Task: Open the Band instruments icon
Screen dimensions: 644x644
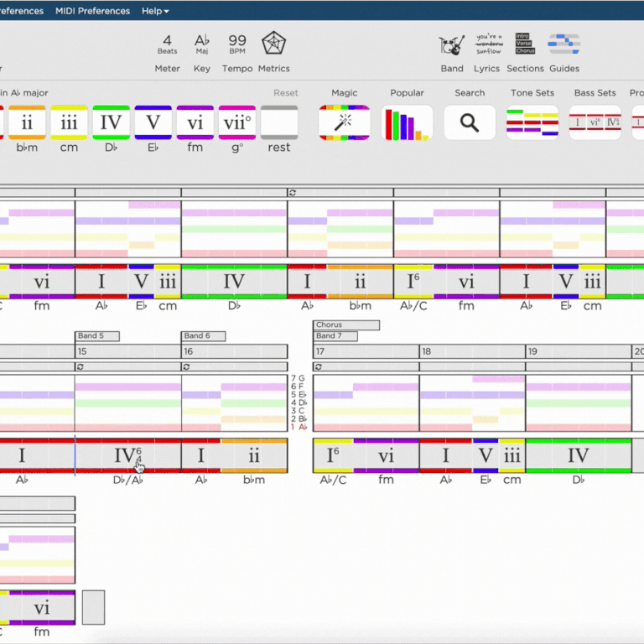Action: point(452,44)
